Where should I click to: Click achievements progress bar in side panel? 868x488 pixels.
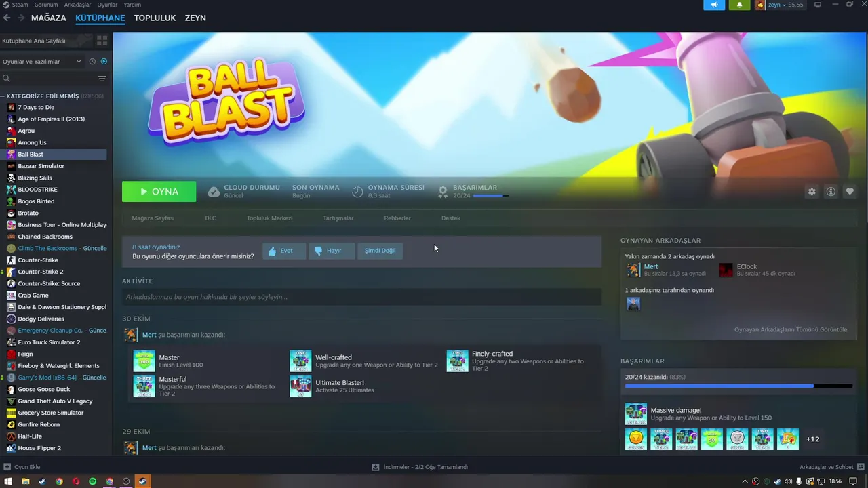(738, 386)
